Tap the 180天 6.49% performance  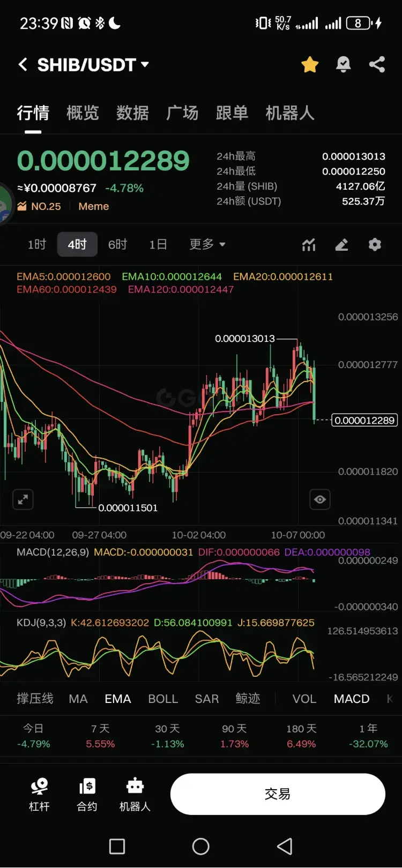301,736
